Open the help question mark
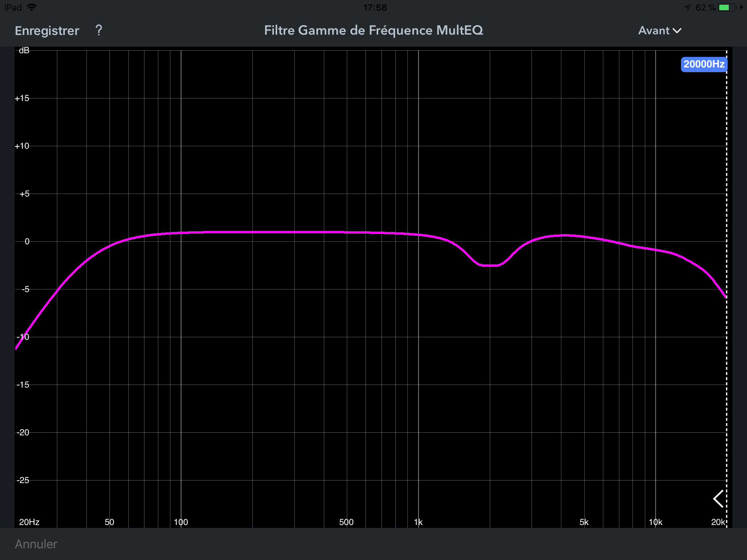This screenshot has width=747, height=560. point(98,30)
